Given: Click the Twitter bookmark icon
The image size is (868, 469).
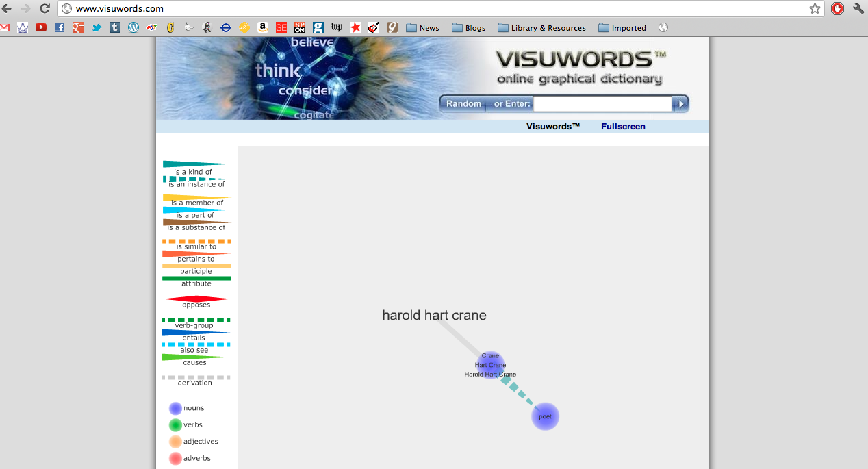Looking at the screenshot, I should [96, 28].
